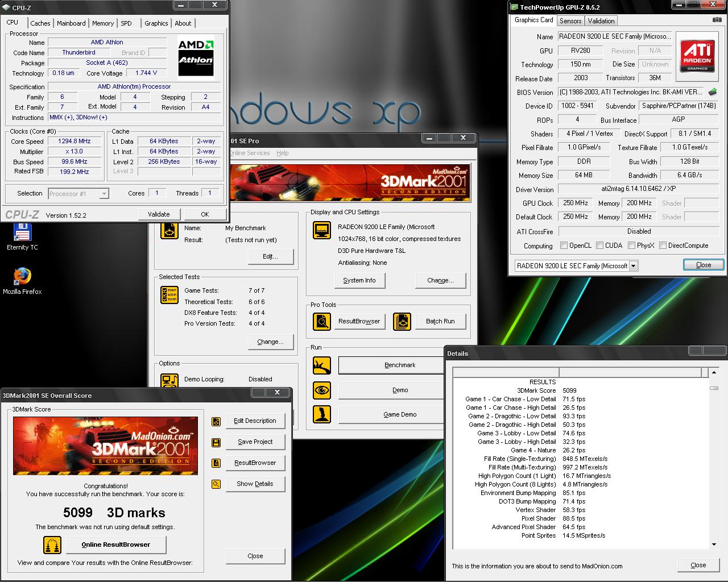This screenshot has height=582, width=728.
Task: Click the monitor icon in Display and CPU Settings
Action: point(322,230)
